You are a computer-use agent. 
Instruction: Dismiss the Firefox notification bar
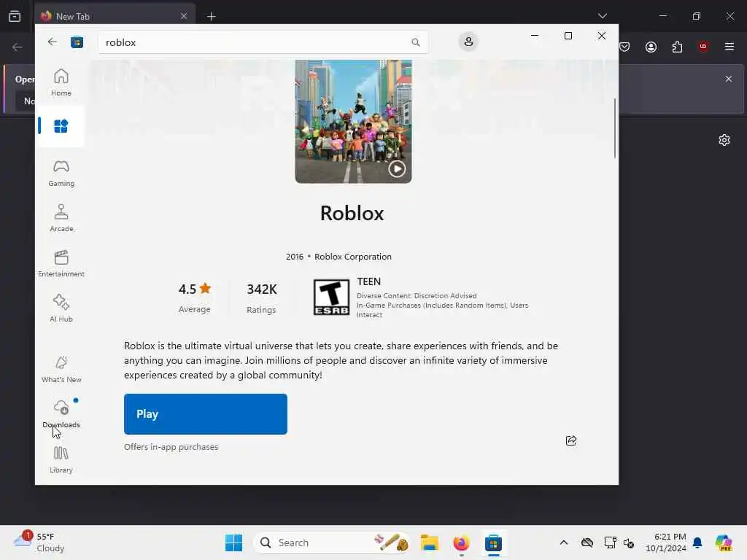point(729,79)
